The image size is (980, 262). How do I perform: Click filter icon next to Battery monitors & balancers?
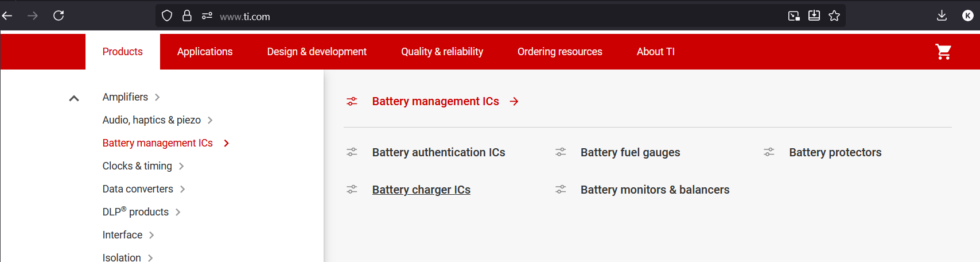(561, 190)
